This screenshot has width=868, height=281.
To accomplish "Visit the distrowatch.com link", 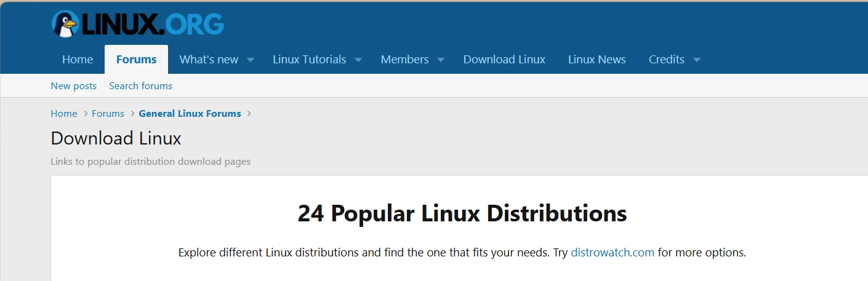I will pos(613,253).
